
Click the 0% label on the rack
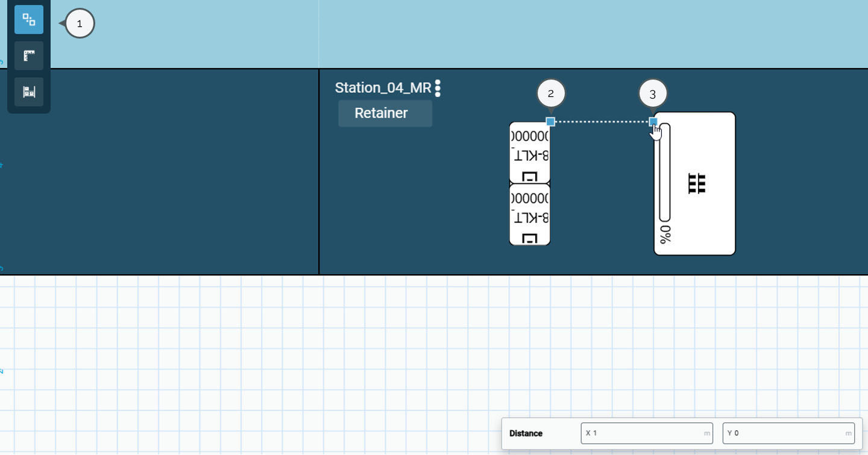[x=665, y=235]
